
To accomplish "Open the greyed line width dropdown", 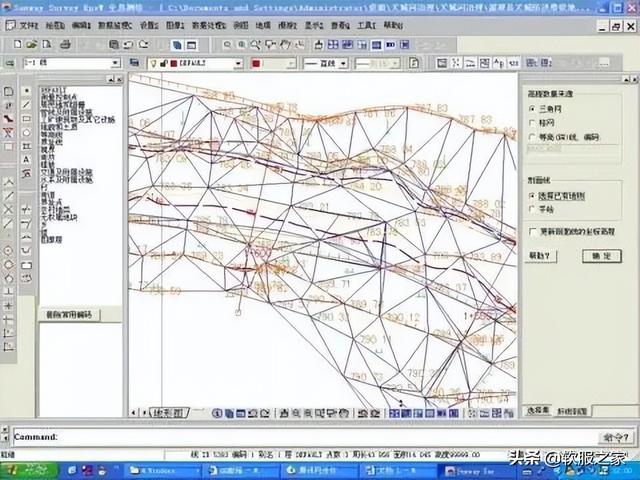I will click(x=395, y=64).
